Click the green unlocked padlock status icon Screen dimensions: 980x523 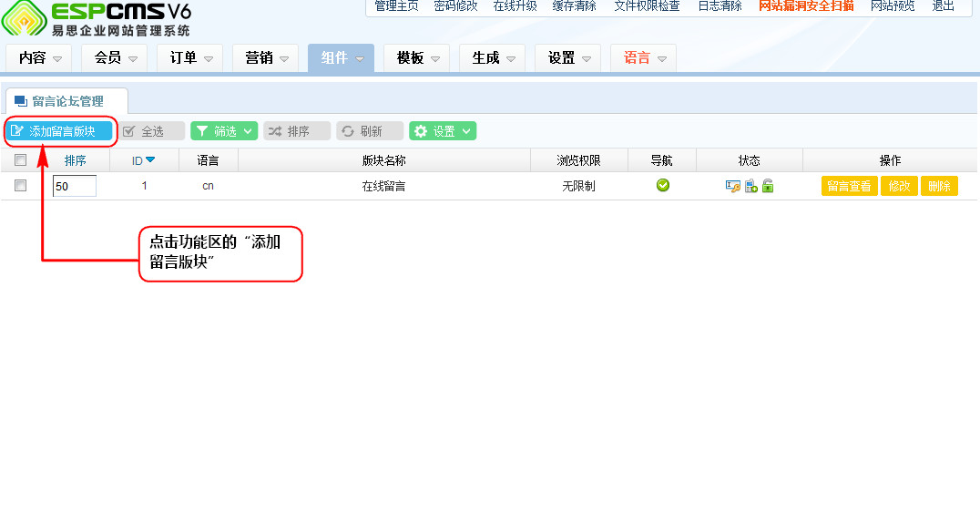[x=768, y=186]
